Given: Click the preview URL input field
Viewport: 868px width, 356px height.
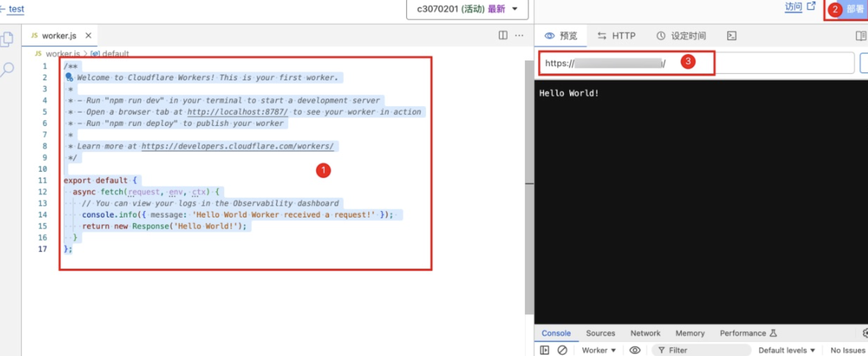Looking at the screenshot, I should point(696,63).
